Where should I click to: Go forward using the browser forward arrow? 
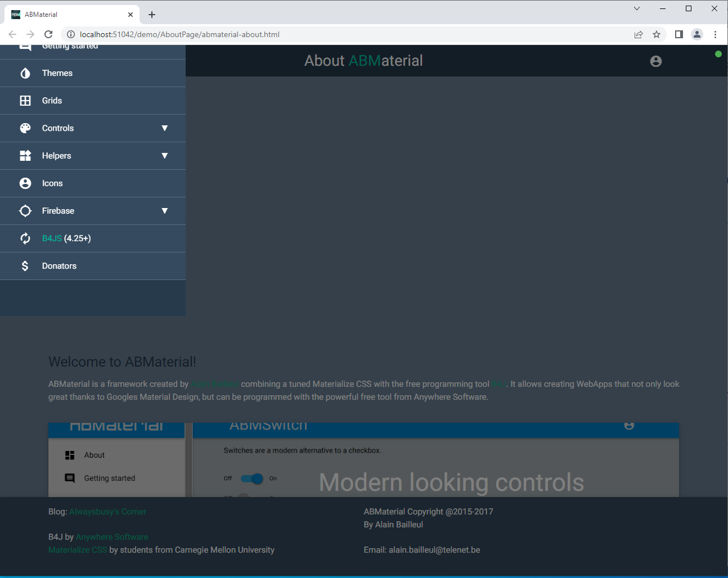coord(30,34)
